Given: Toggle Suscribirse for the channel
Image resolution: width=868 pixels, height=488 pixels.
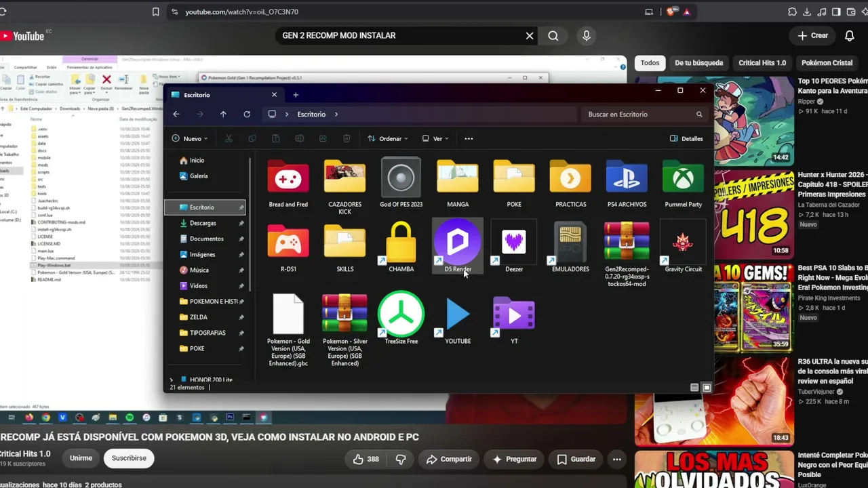Looking at the screenshot, I should [x=129, y=458].
